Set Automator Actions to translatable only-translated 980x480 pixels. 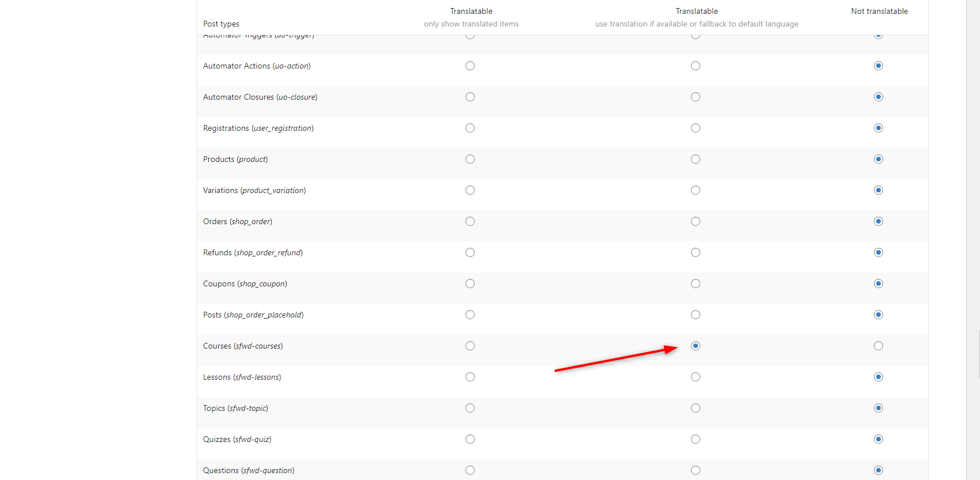[x=470, y=66]
